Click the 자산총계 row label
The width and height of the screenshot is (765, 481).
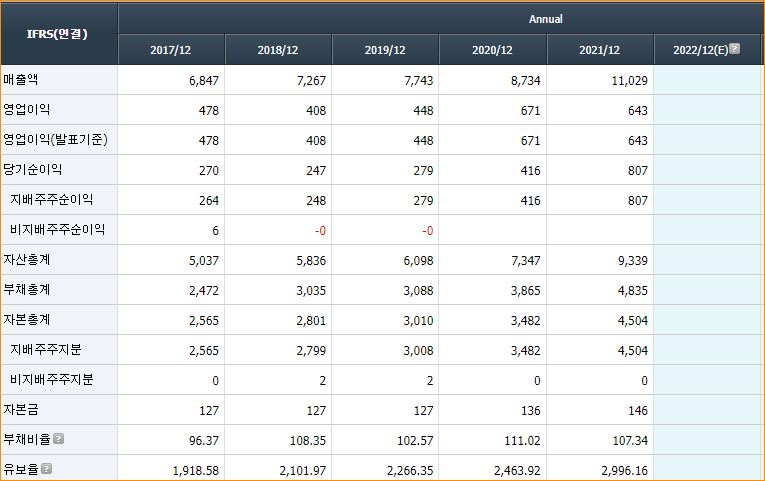pos(26,260)
